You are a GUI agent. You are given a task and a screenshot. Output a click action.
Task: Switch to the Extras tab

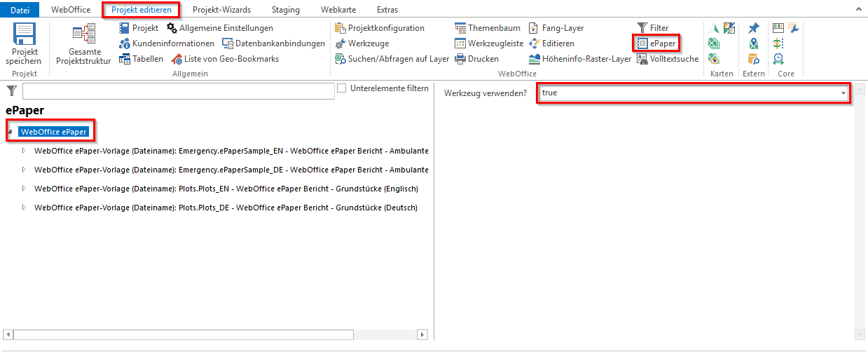(387, 10)
